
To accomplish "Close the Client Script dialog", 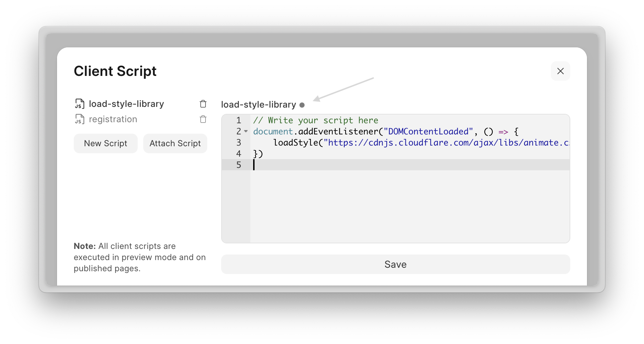I will tap(560, 71).
